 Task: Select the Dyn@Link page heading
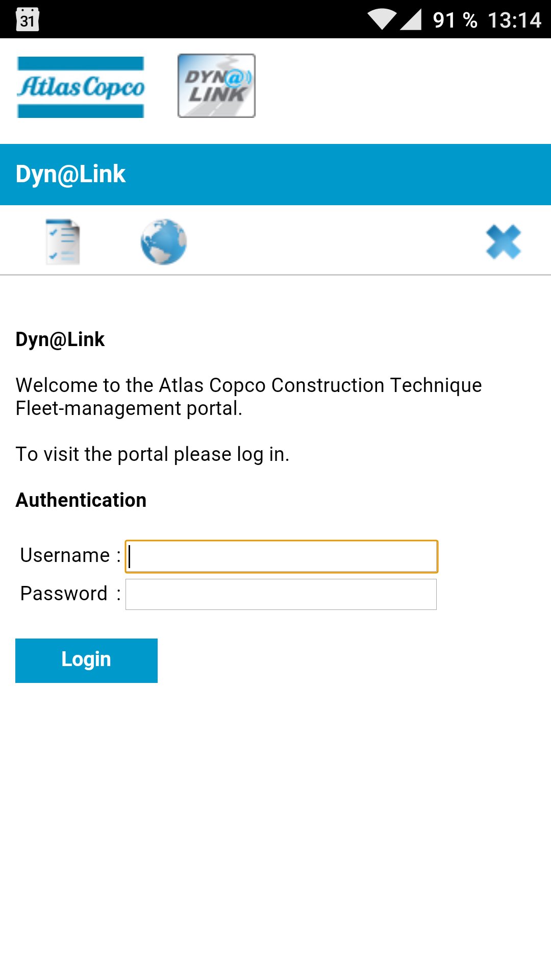60,339
